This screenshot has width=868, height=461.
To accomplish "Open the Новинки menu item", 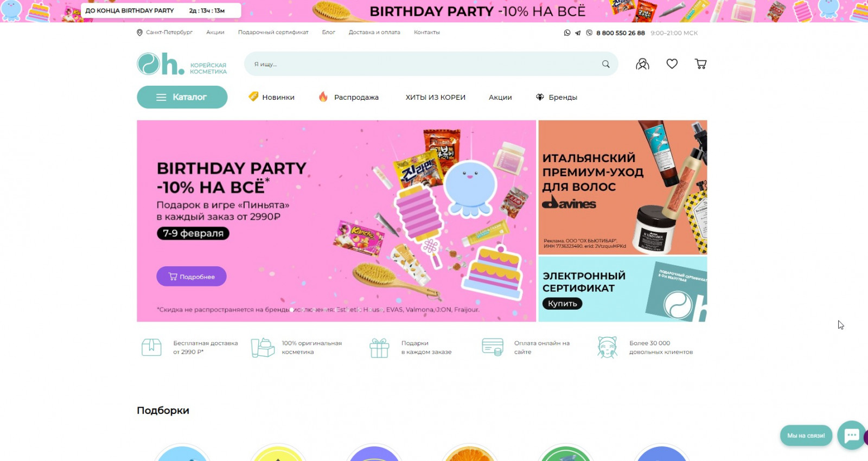I will coord(271,97).
